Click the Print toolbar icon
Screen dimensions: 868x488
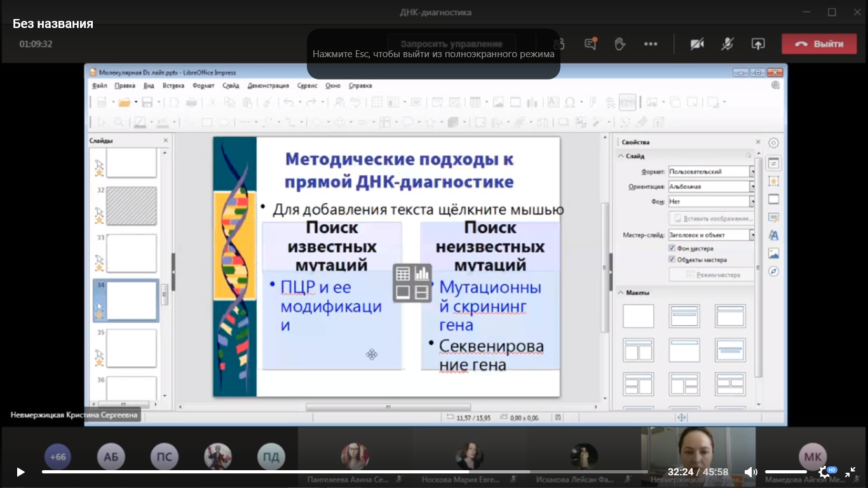click(x=191, y=102)
